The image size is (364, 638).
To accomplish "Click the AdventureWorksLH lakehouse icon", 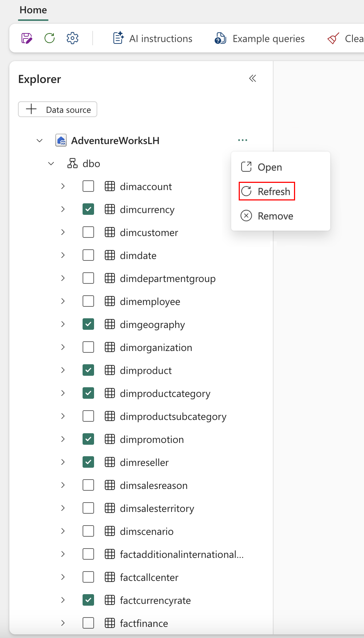I will pyautogui.click(x=61, y=140).
